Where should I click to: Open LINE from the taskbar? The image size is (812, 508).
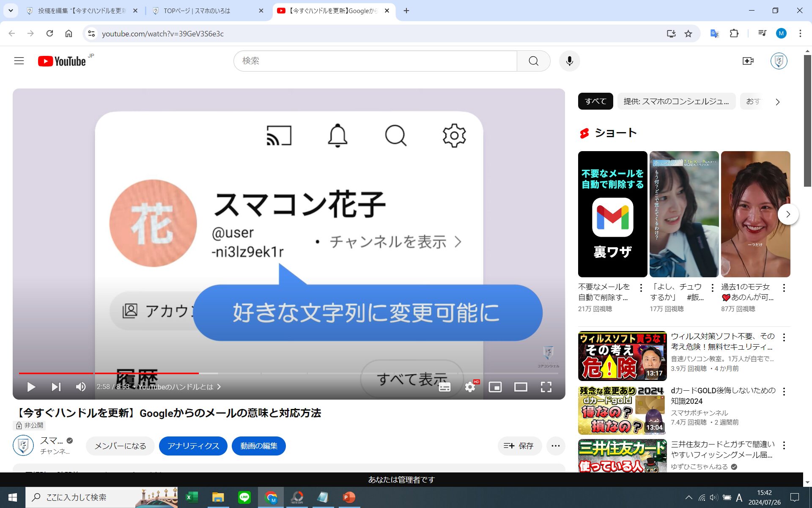pyautogui.click(x=244, y=497)
